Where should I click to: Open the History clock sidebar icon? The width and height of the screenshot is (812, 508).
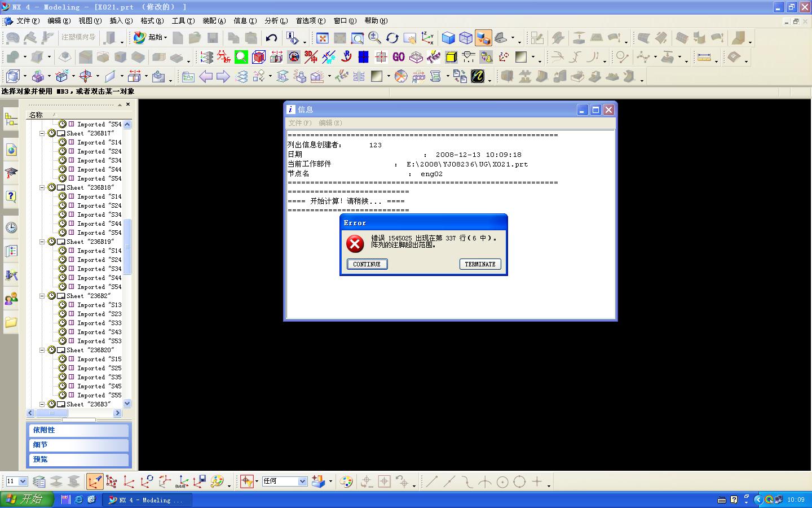coord(11,227)
